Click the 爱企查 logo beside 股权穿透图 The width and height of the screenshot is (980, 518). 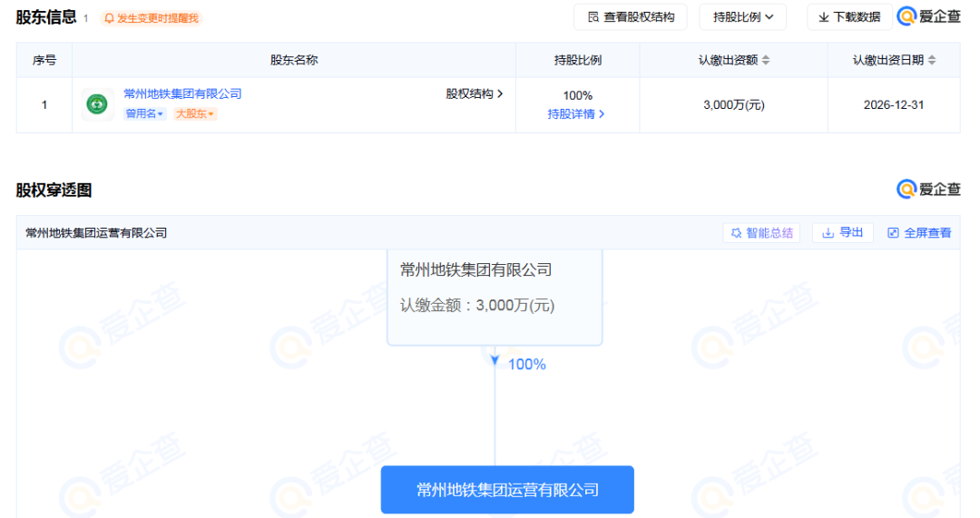click(x=929, y=190)
